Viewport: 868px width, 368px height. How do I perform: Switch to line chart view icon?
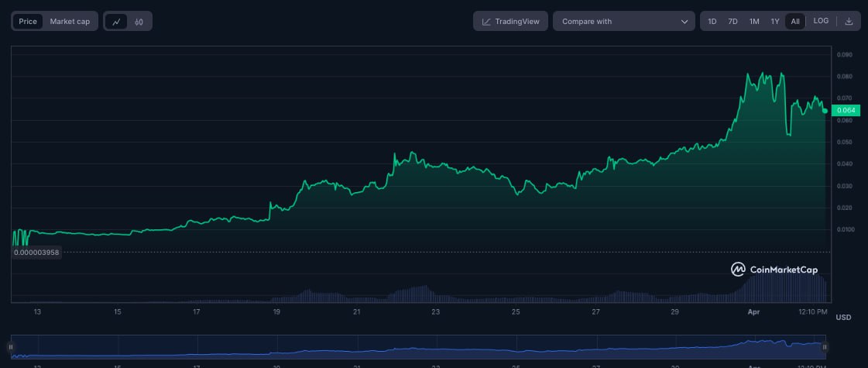click(117, 22)
